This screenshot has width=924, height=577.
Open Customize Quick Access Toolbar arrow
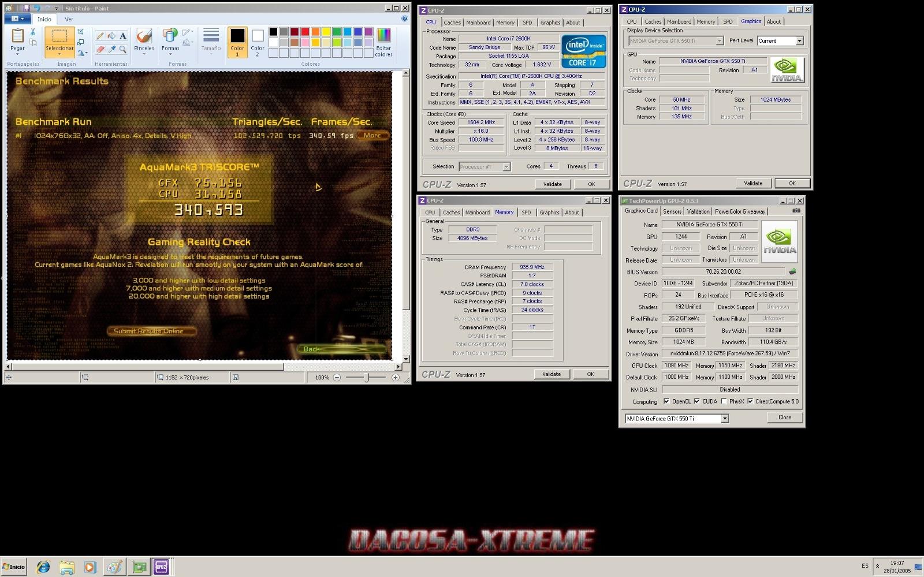(x=57, y=9)
